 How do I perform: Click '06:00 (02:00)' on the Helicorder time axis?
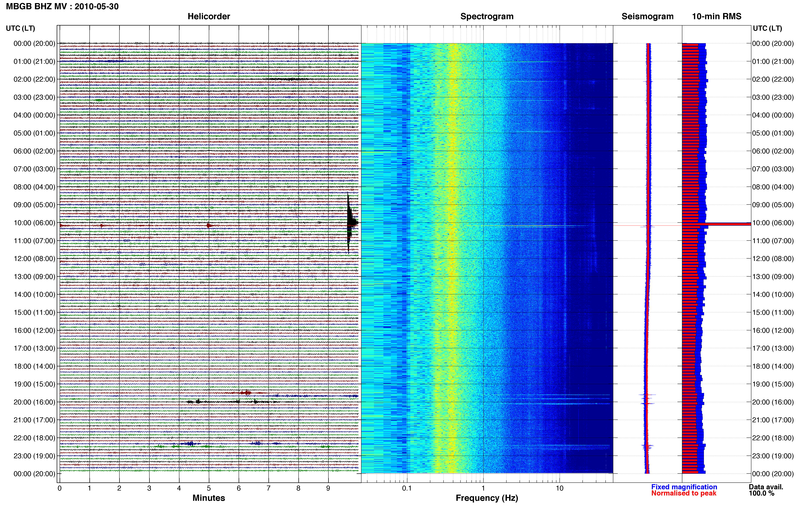coord(34,151)
